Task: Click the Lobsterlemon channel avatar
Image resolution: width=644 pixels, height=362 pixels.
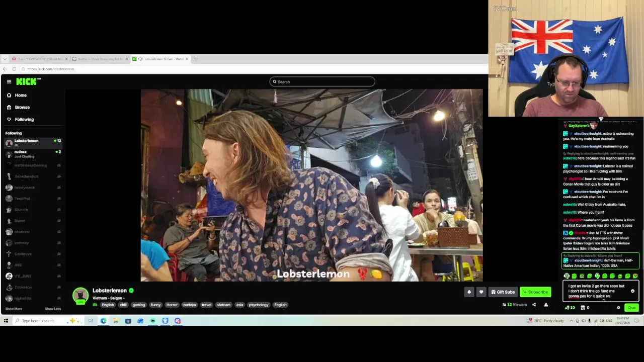Action: [80, 296]
